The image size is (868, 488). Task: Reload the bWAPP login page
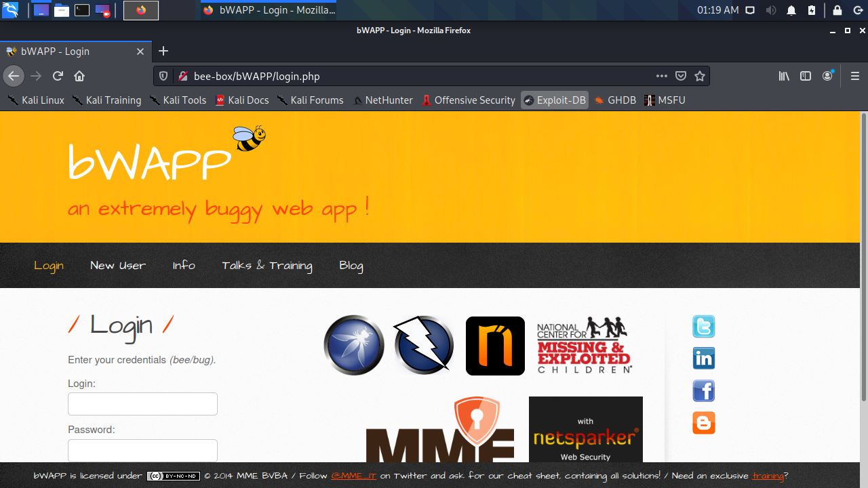pyautogui.click(x=58, y=76)
